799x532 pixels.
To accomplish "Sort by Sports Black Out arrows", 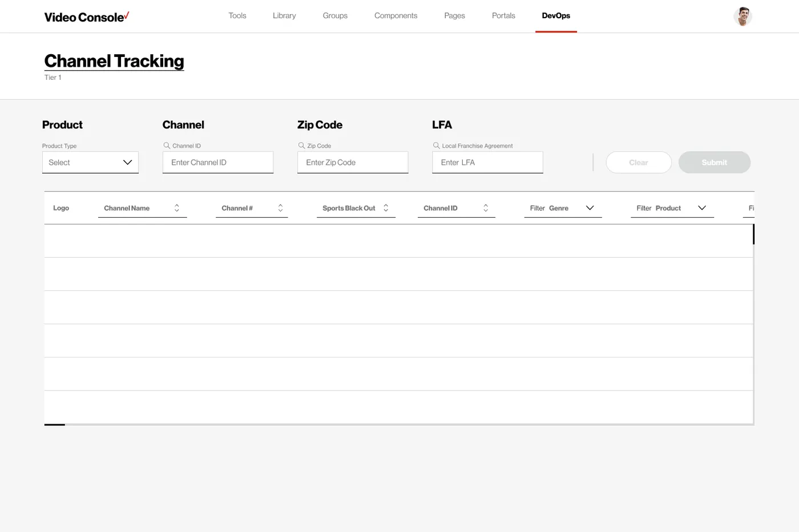I will pos(386,208).
